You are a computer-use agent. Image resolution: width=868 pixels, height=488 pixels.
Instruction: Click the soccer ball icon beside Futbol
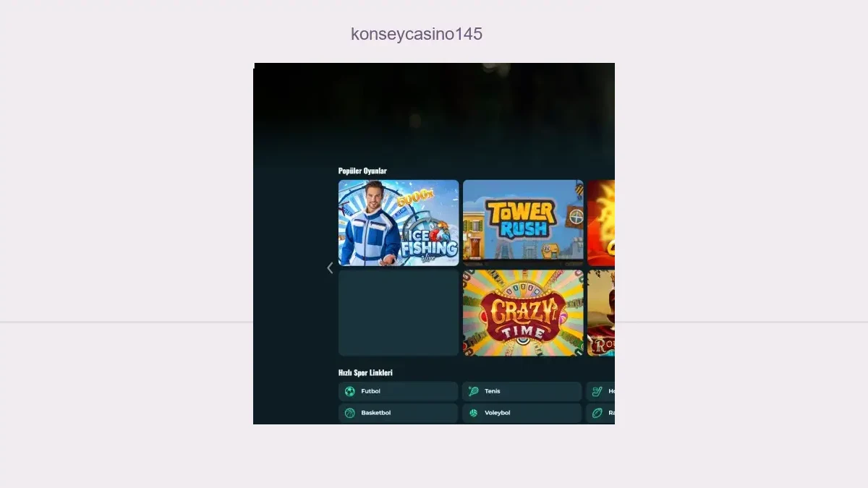[x=350, y=392]
